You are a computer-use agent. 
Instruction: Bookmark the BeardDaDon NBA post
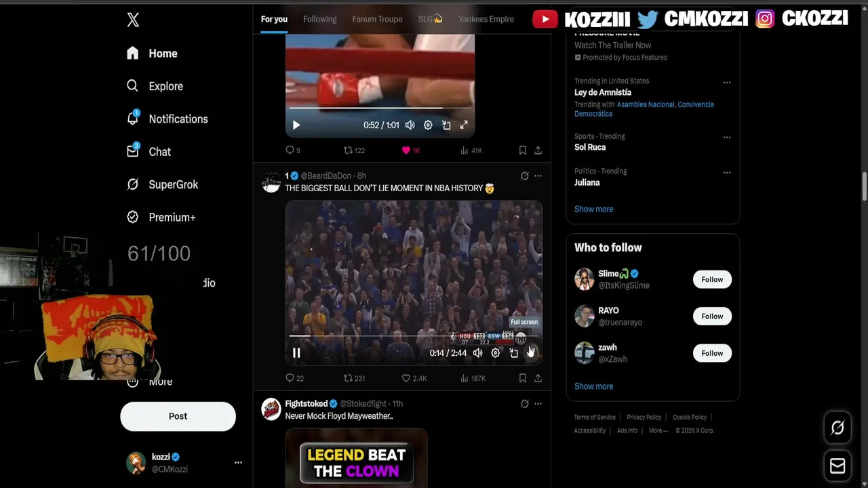pyautogui.click(x=522, y=378)
